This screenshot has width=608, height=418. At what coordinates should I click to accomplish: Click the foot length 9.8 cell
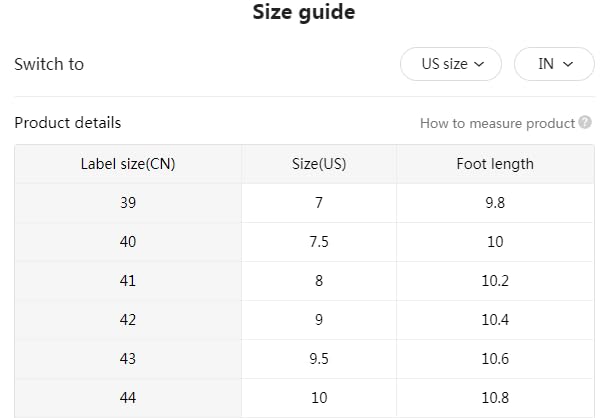click(x=495, y=203)
